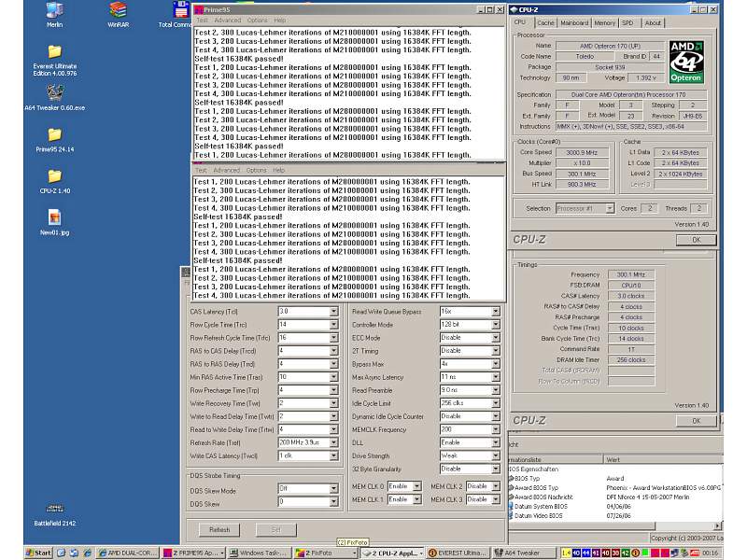Expand MEMCLK Frequency dropdown
747x560 pixels.
tap(496, 429)
